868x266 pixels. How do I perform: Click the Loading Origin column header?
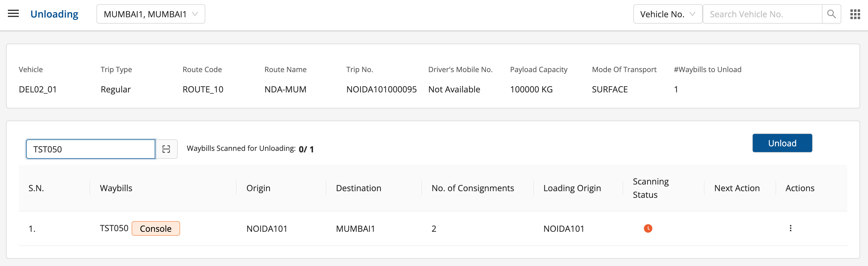point(572,188)
